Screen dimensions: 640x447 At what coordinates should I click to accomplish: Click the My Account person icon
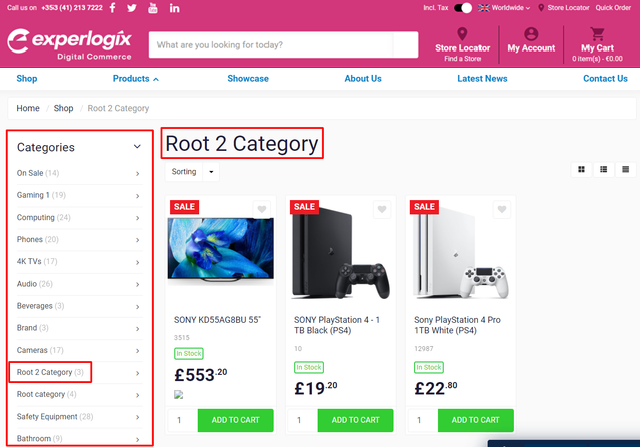pyautogui.click(x=531, y=33)
